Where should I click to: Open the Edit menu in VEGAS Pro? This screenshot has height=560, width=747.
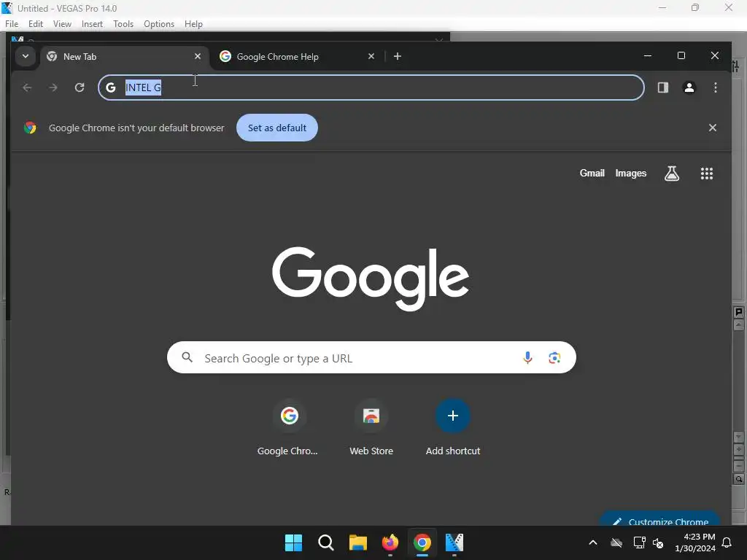(x=36, y=24)
